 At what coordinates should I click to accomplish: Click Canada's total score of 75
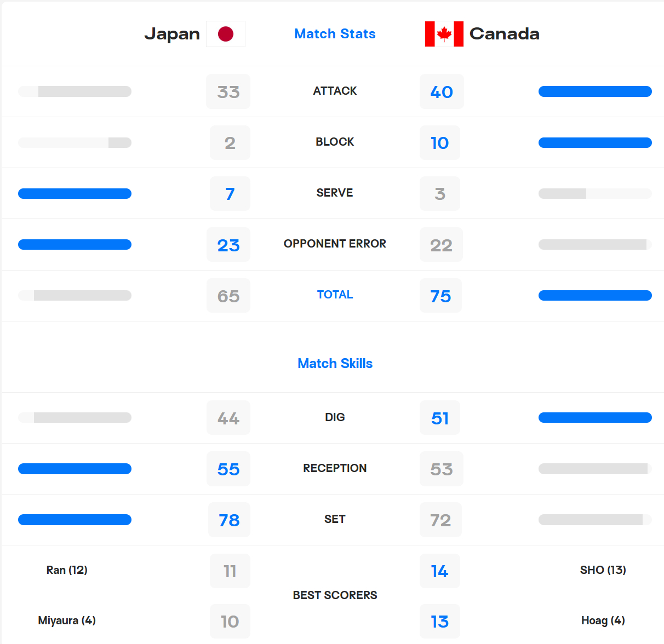tap(440, 296)
